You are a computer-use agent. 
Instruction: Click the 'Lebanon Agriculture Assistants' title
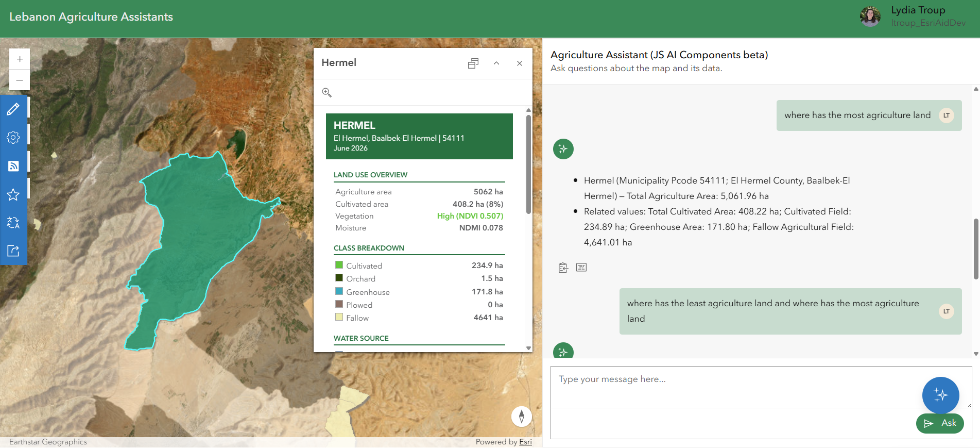[91, 17]
